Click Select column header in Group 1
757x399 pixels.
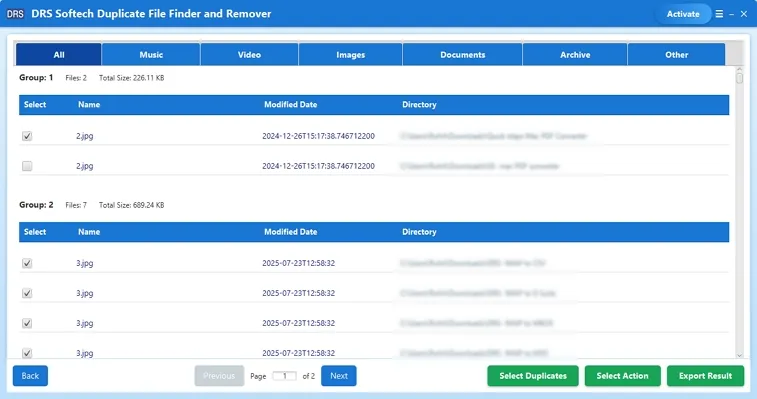(35, 105)
